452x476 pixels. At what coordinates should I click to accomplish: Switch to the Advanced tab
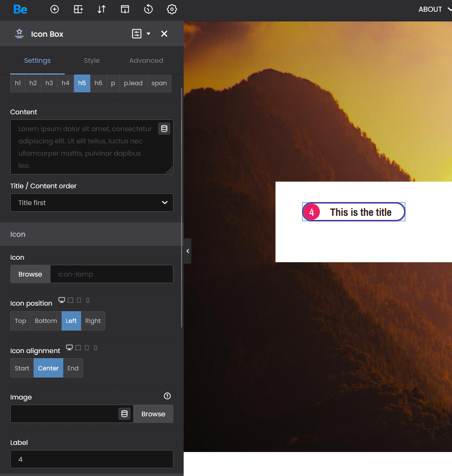[x=146, y=60]
